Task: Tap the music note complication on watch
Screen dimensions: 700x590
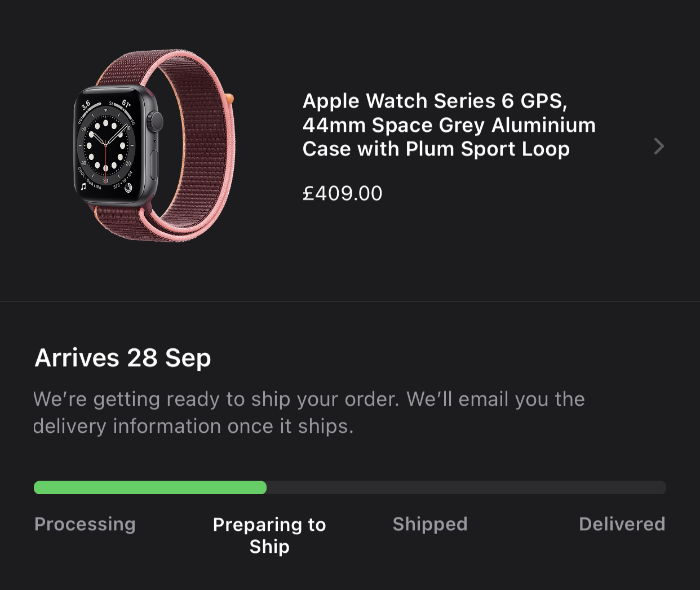Action: coord(83,186)
